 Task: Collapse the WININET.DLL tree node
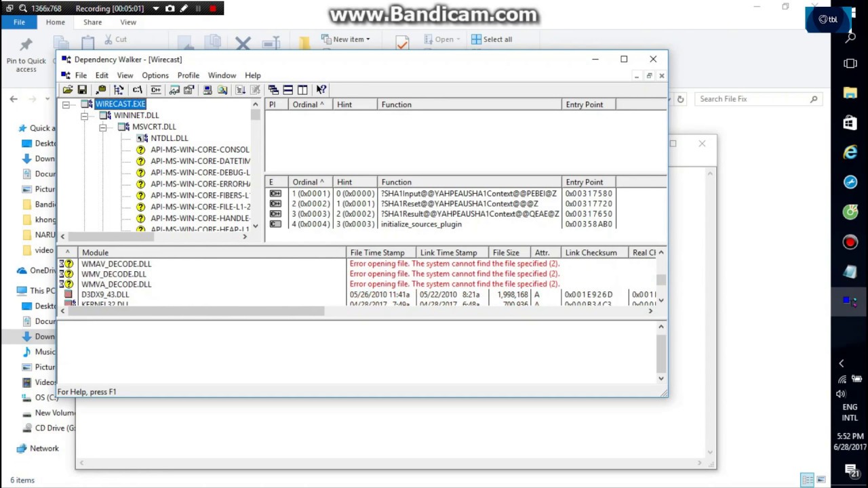84,116
